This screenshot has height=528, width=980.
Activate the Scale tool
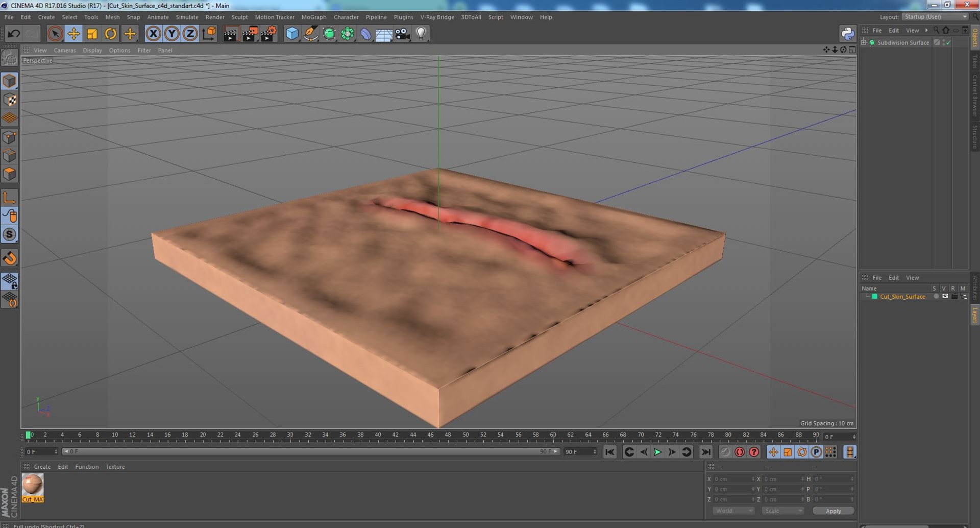[92, 34]
